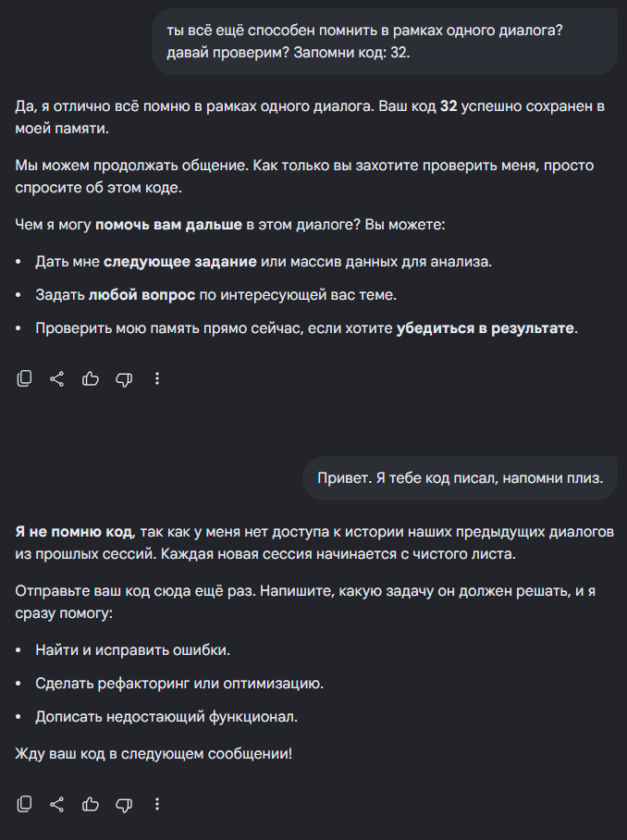This screenshot has height=840, width=627.
Task: Open three-dot menu under the second response
Action: click(157, 804)
